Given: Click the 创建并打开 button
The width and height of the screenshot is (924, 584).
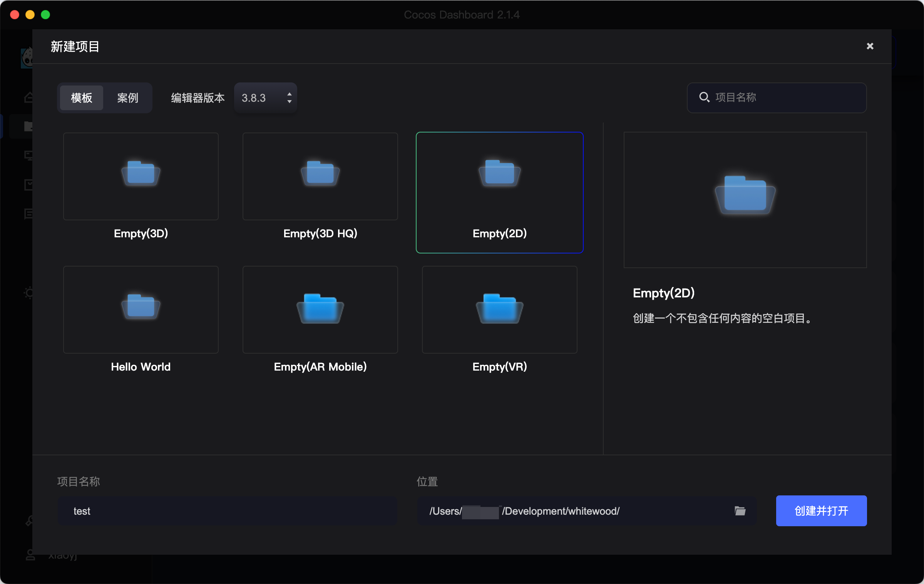Looking at the screenshot, I should point(821,511).
